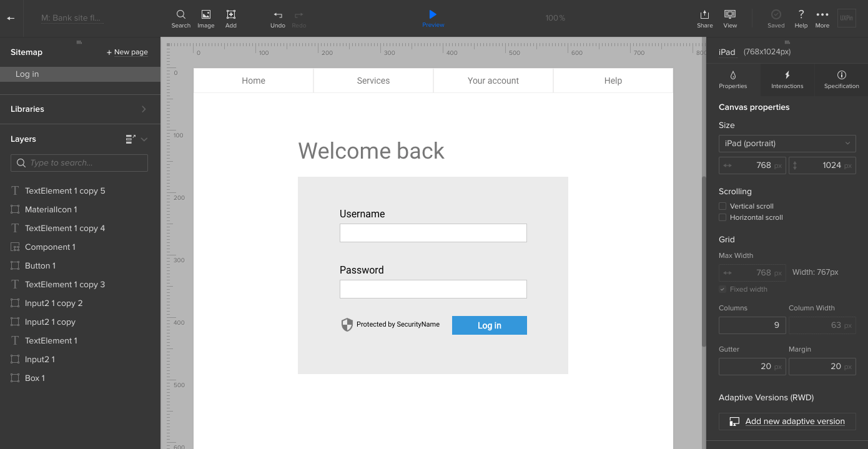Click Help in the canvas navigation
This screenshot has width=868, height=449.
click(613, 81)
